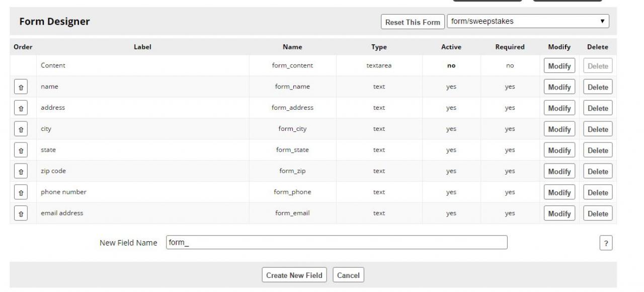Modify the form_name field
Screen dimensions: 644x292
click(559, 87)
